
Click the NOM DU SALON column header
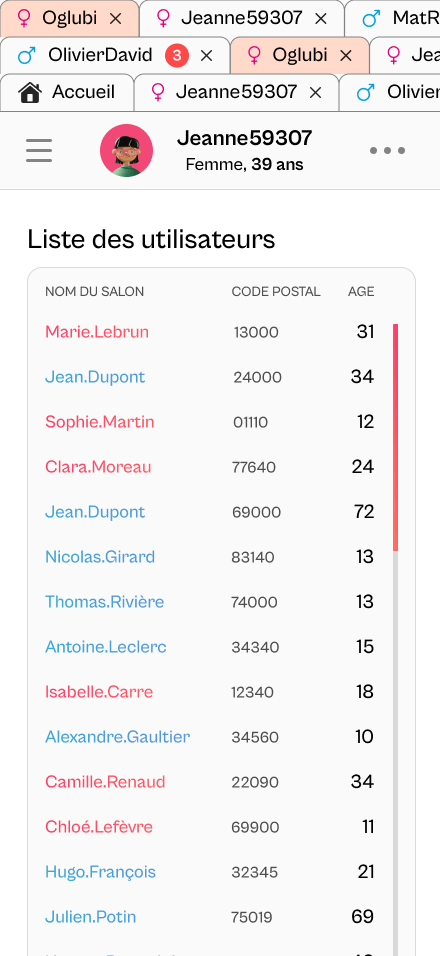coord(94,291)
